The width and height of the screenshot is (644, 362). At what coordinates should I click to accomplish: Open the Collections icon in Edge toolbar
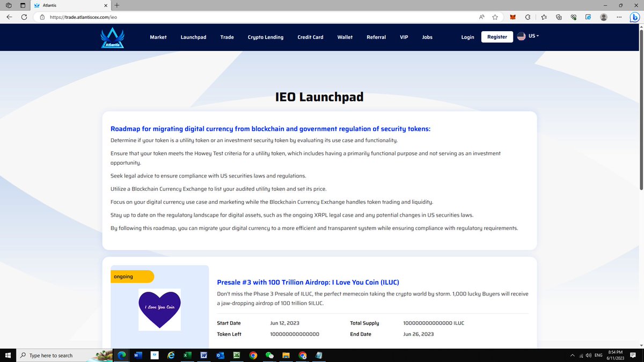[x=559, y=17]
